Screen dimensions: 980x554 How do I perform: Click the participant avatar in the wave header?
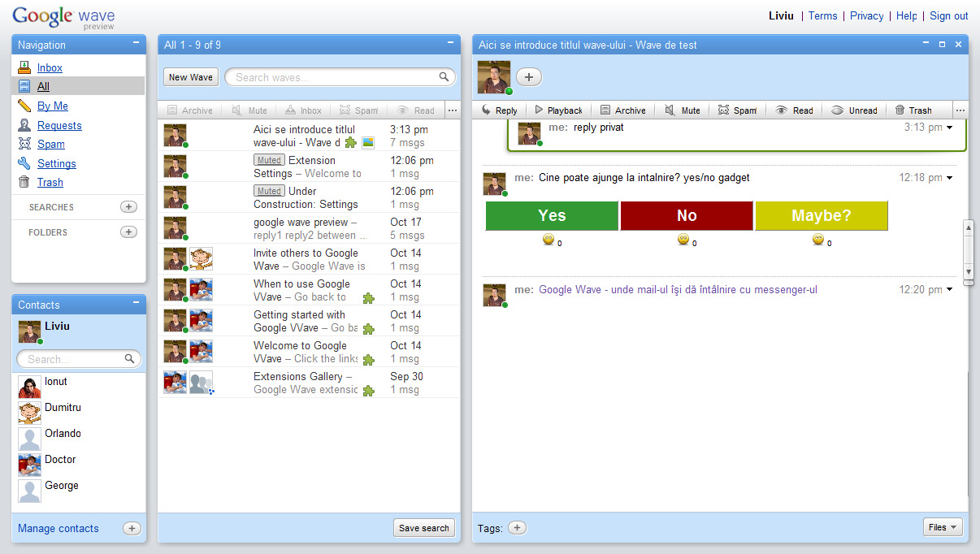[x=494, y=77]
